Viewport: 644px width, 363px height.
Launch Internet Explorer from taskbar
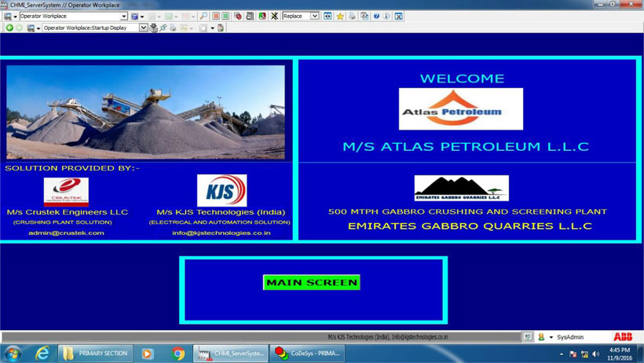click(x=42, y=354)
